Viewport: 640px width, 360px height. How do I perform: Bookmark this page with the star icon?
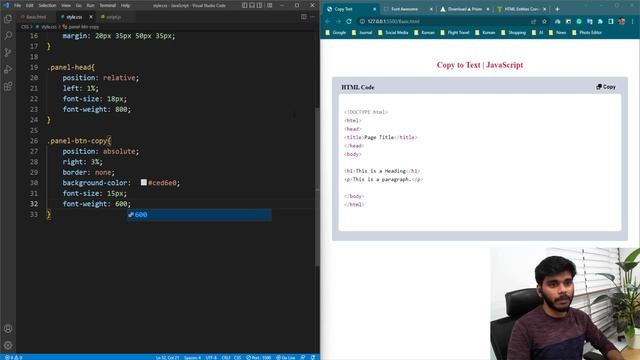point(544,21)
